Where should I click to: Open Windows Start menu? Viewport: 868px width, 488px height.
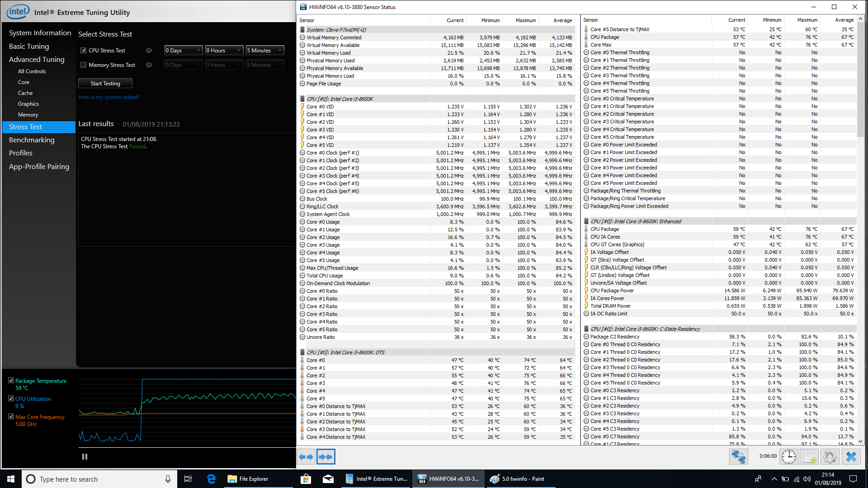pos(11,479)
